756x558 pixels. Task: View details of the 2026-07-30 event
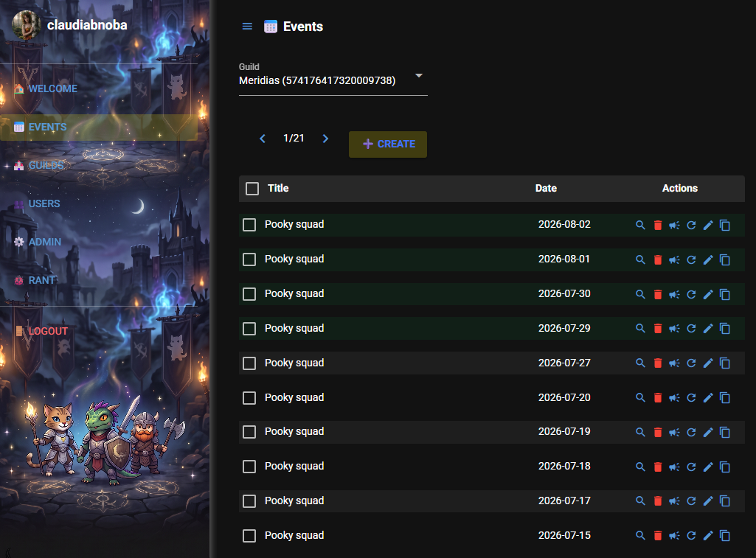click(x=640, y=294)
